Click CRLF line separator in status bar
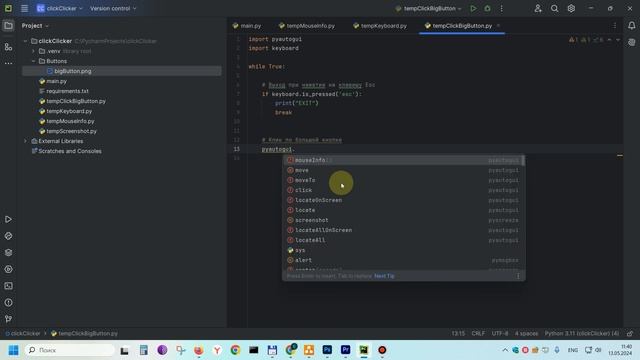This screenshot has width=640, height=360. (x=478, y=333)
